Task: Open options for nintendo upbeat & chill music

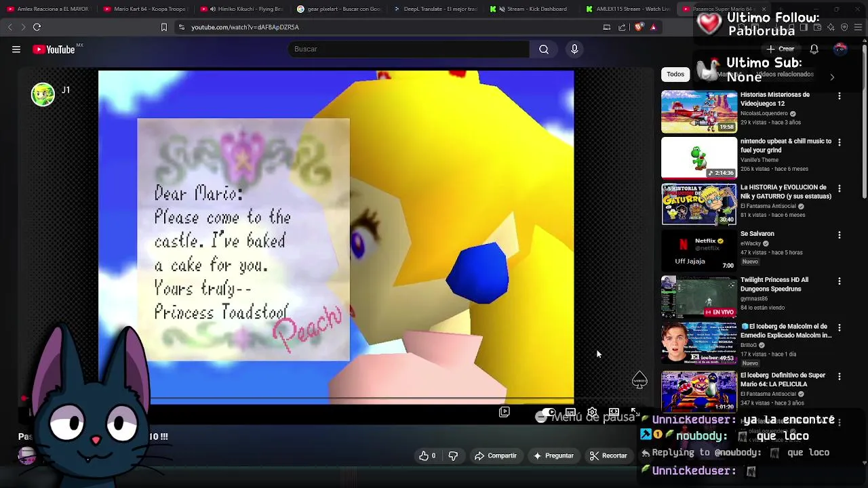Action: [x=840, y=142]
